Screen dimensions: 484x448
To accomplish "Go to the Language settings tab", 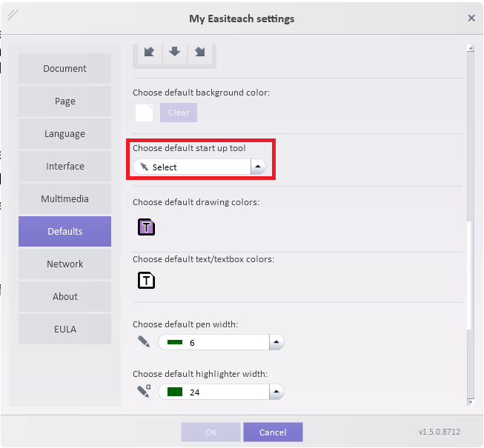I will (x=65, y=134).
